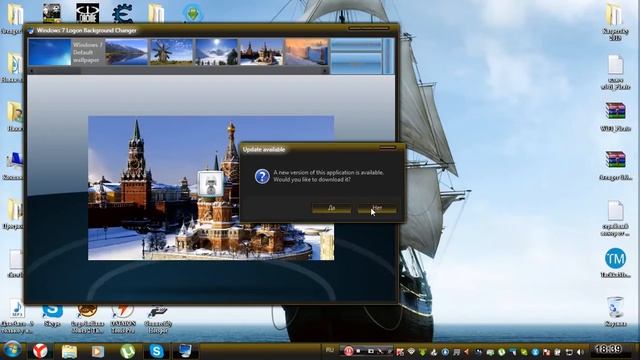Open the volume speaker tray icon
Screen dimensions: 640x360
click(580, 352)
